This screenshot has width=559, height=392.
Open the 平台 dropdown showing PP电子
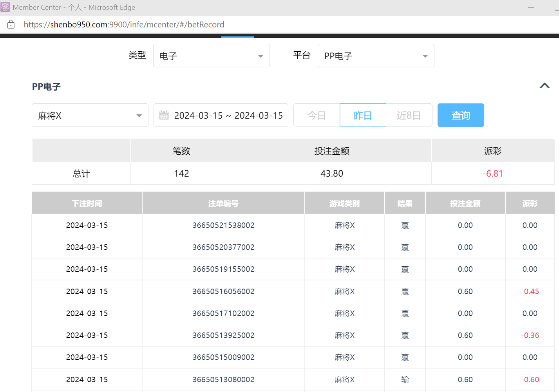pos(376,56)
